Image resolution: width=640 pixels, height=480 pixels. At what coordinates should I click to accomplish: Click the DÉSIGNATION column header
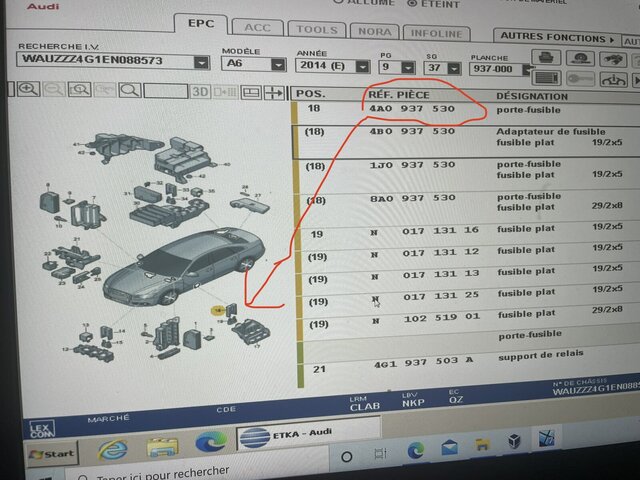pyautogui.click(x=531, y=97)
